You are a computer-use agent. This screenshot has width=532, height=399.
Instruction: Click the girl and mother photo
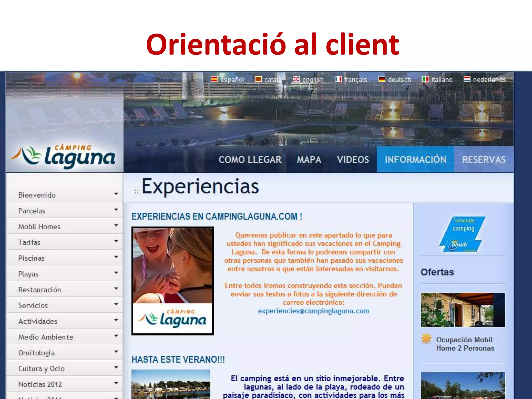pos(173,281)
